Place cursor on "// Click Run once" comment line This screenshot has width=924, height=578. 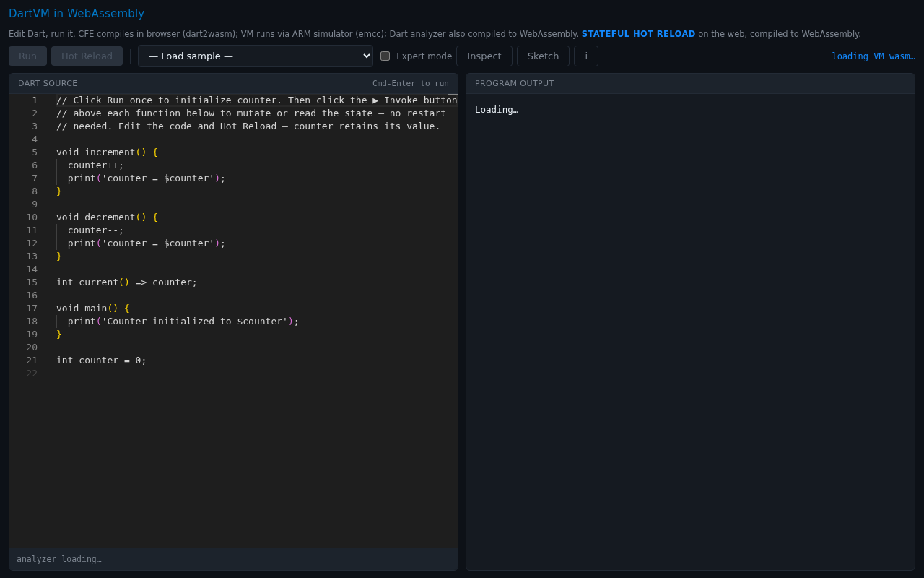[x=256, y=100]
